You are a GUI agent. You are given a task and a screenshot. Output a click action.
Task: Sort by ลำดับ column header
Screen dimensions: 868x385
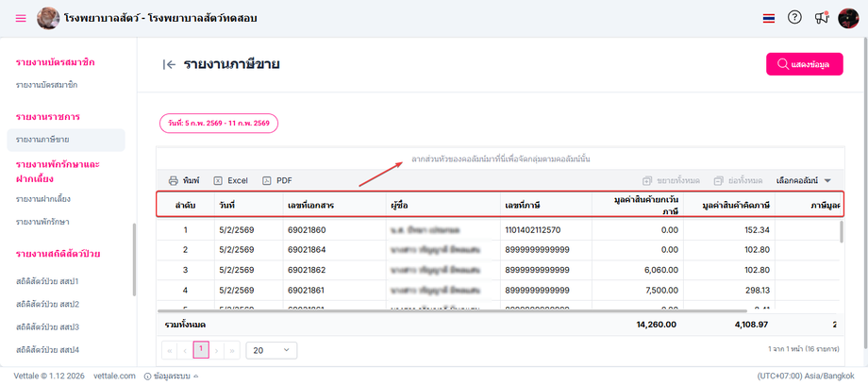point(186,205)
